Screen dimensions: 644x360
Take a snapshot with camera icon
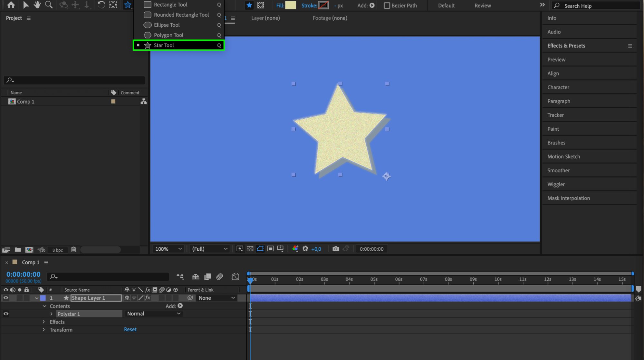pyautogui.click(x=335, y=249)
